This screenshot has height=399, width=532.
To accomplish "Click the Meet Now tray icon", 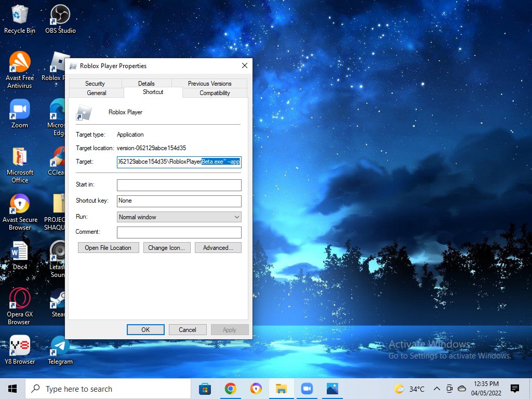I will 449,389.
